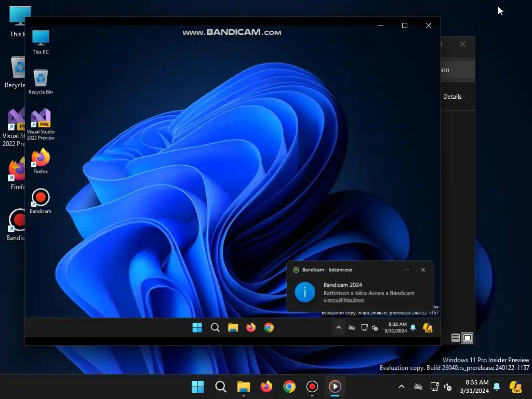Open the PRE Copilot icon beside 8:35 AM clock

pyautogui.click(x=515, y=387)
